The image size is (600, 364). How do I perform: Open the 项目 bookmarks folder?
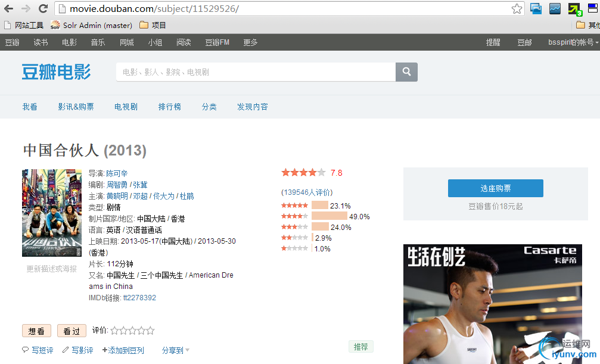pyautogui.click(x=153, y=25)
